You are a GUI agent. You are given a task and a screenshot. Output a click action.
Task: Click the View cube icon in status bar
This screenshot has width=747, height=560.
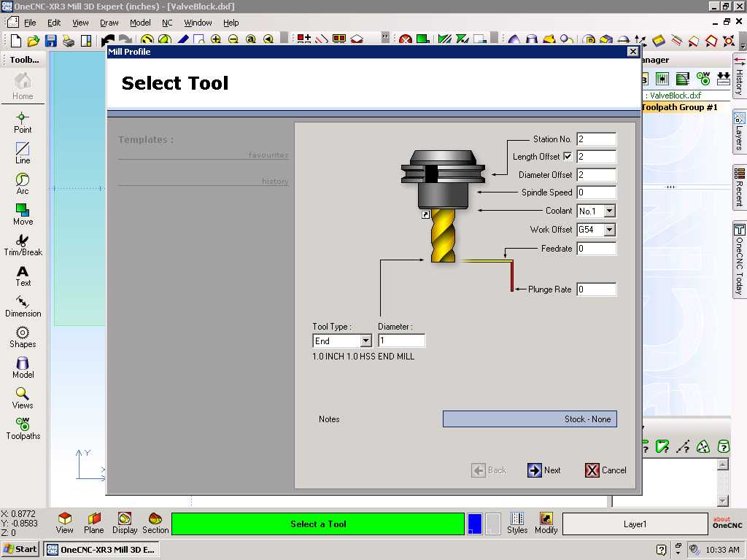point(65,524)
